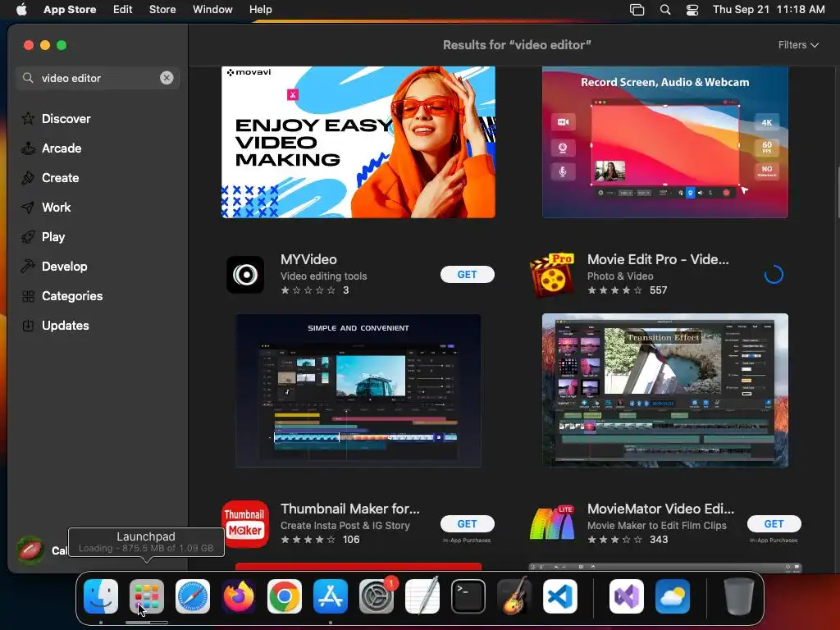Open Thumbnail Maker for... title
840x630 pixels.
point(349,509)
